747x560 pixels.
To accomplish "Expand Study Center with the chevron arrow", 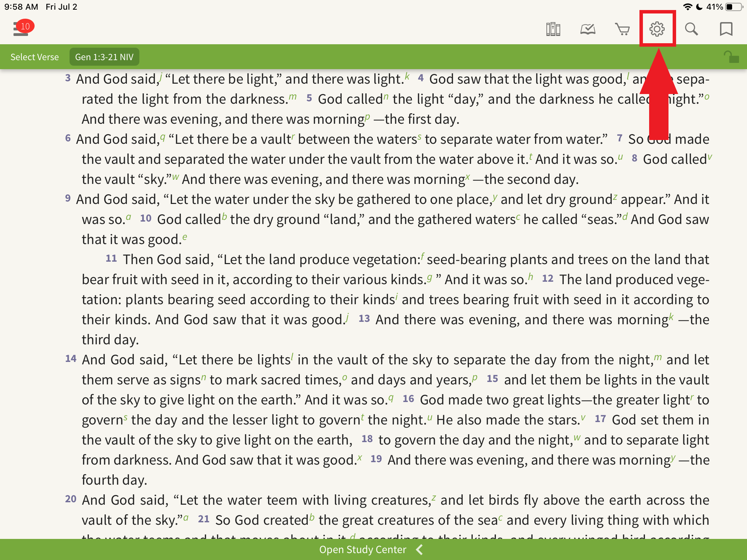I will 419,550.
